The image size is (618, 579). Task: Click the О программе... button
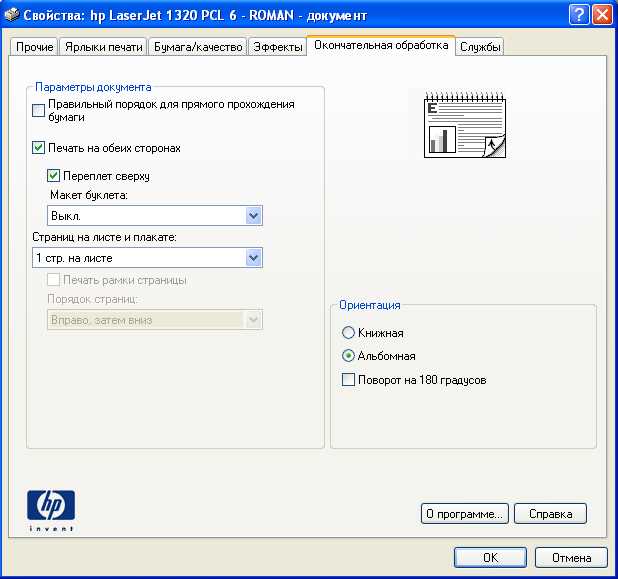[x=465, y=514]
